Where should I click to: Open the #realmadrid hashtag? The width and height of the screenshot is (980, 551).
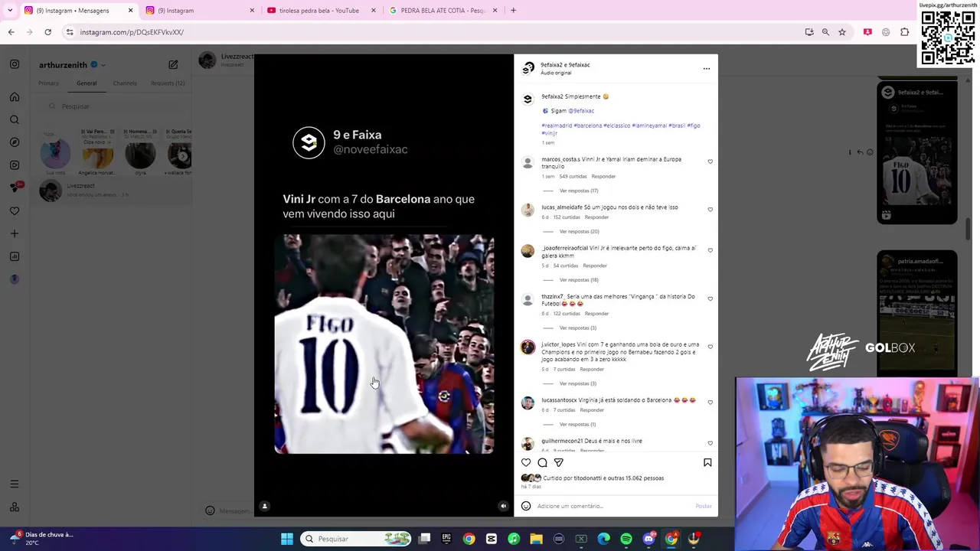point(557,126)
